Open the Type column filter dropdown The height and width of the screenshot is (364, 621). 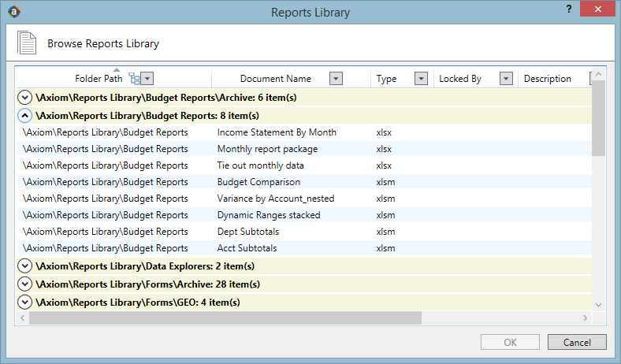point(421,79)
